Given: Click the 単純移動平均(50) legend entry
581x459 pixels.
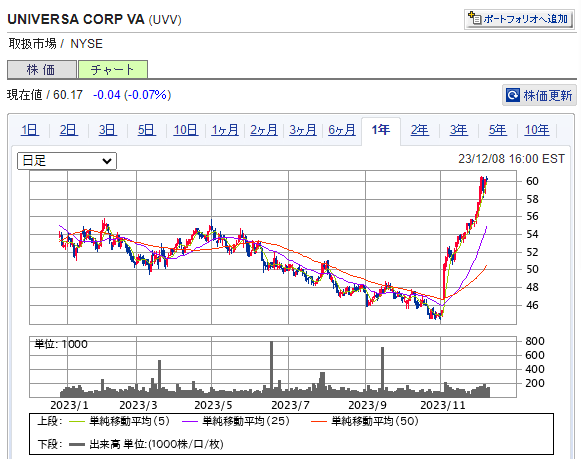Looking at the screenshot, I should (x=365, y=421).
